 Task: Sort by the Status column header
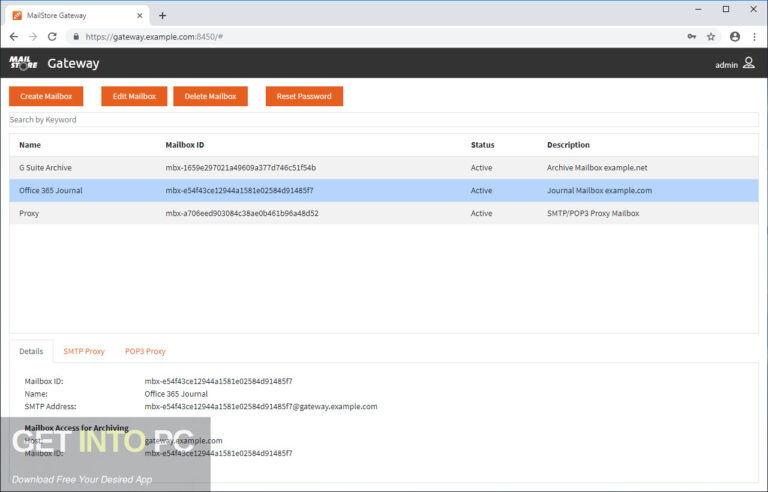pyautogui.click(x=482, y=145)
